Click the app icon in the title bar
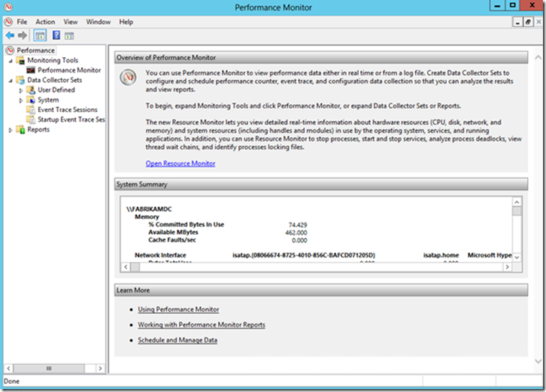Screen dimensions: 546x392 (x=8, y=7)
